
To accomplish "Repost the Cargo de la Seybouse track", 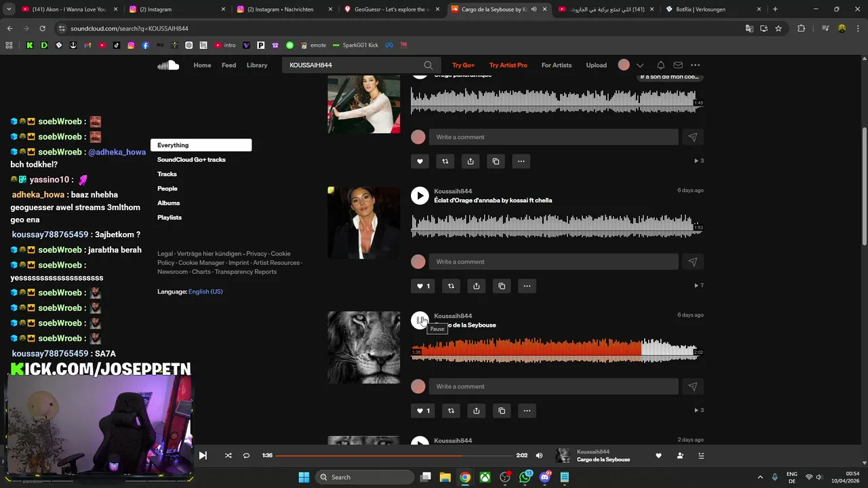I will pyautogui.click(x=451, y=411).
